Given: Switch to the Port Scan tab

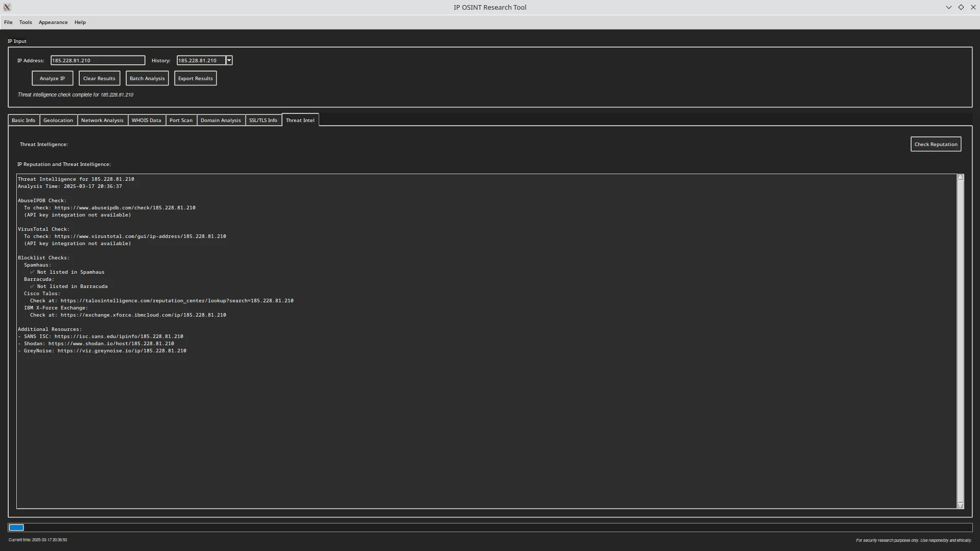Looking at the screenshot, I should [x=181, y=121].
